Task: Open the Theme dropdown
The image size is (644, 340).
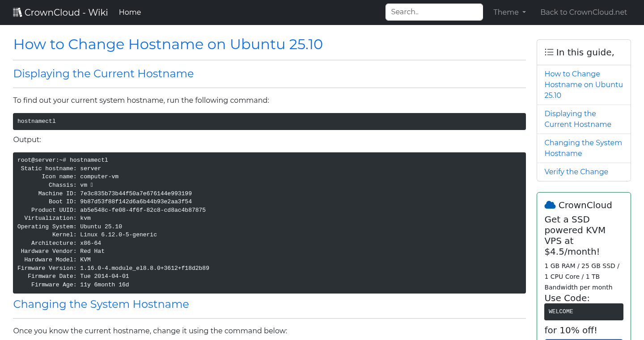Action: tap(509, 12)
